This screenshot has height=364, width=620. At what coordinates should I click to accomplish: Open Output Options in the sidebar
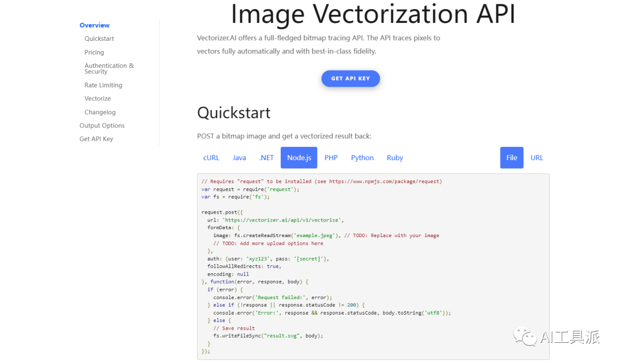pos(102,126)
